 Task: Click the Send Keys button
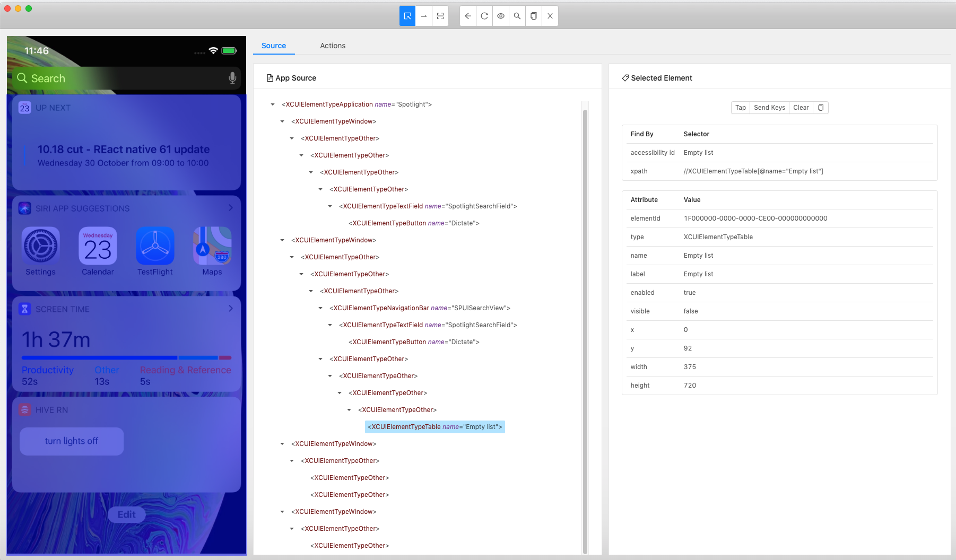[769, 108]
